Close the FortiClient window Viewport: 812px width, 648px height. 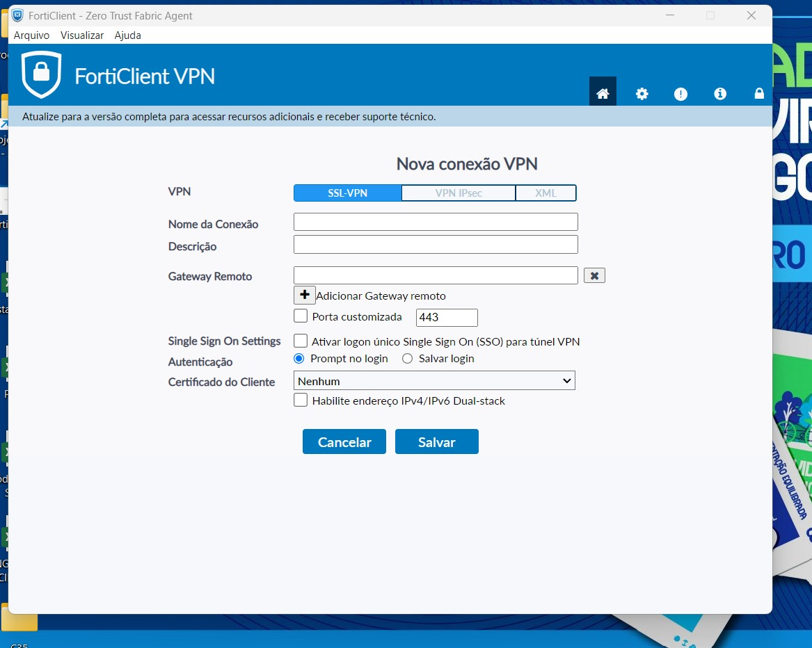tap(751, 15)
